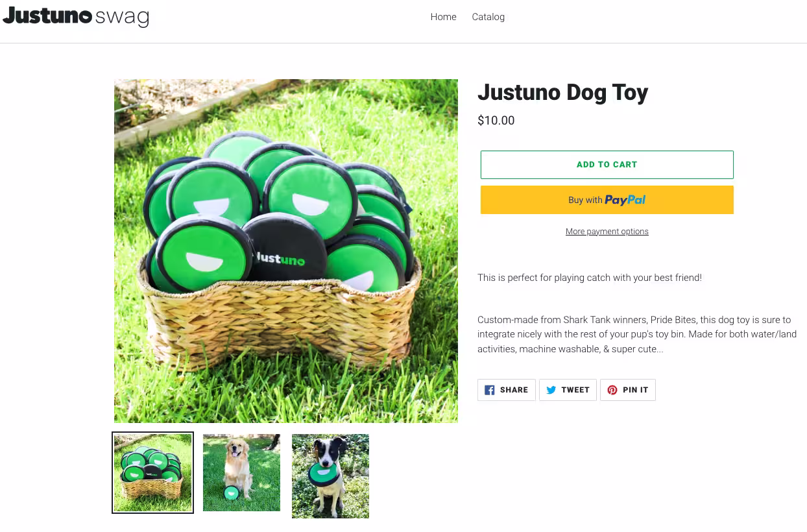Go to the Home menu item
This screenshot has width=807, height=532.
[444, 17]
